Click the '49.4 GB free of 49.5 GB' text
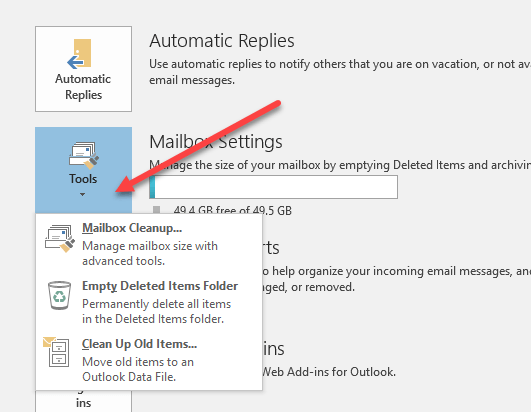Image resolution: width=531 pixels, height=412 pixels. [232, 210]
